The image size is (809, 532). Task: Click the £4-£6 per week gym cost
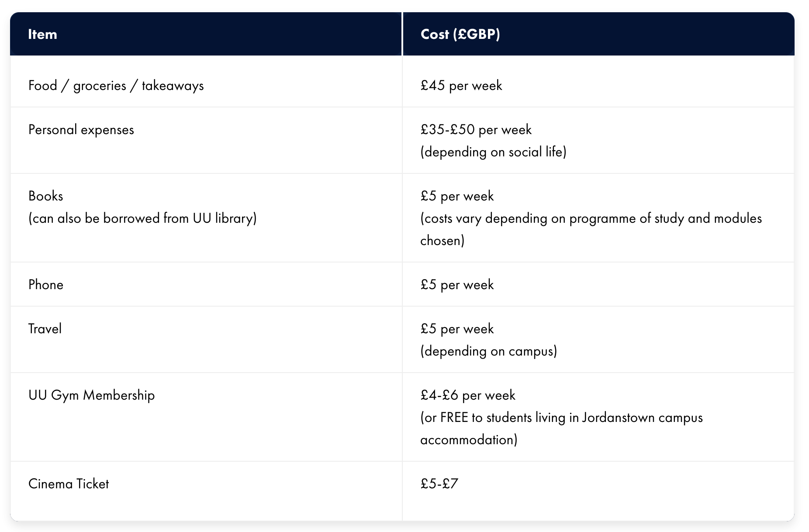point(467,395)
